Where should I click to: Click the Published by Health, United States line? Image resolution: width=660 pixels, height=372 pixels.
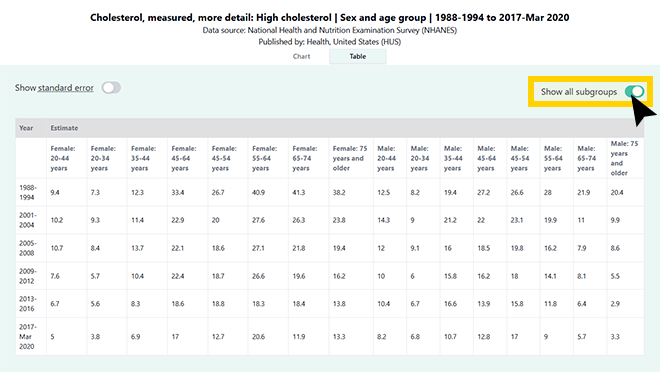click(330, 42)
